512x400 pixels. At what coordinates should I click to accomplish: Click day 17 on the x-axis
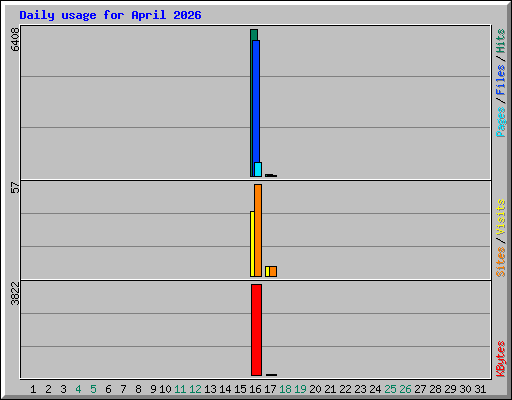270,389
